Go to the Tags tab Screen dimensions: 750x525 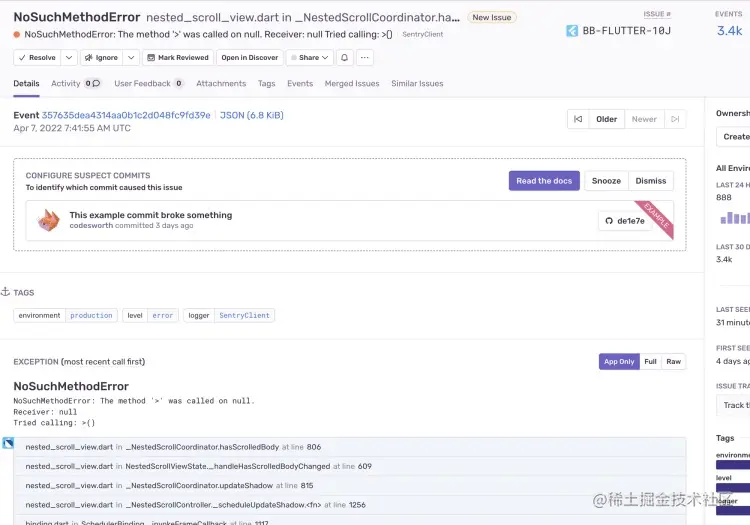pyautogui.click(x=266, y=83)
